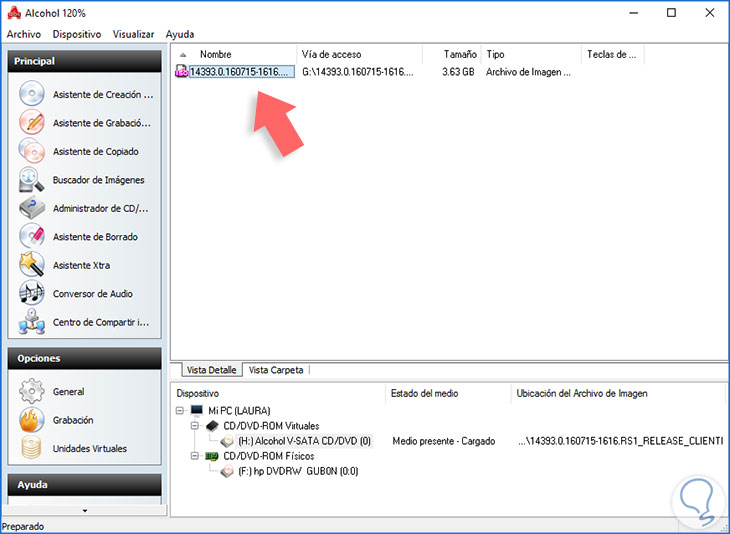Image resolution: width=730 pixels, height=534 pixels.
Task: Switch to Vista Detalle tab
Action: point(211,370)
